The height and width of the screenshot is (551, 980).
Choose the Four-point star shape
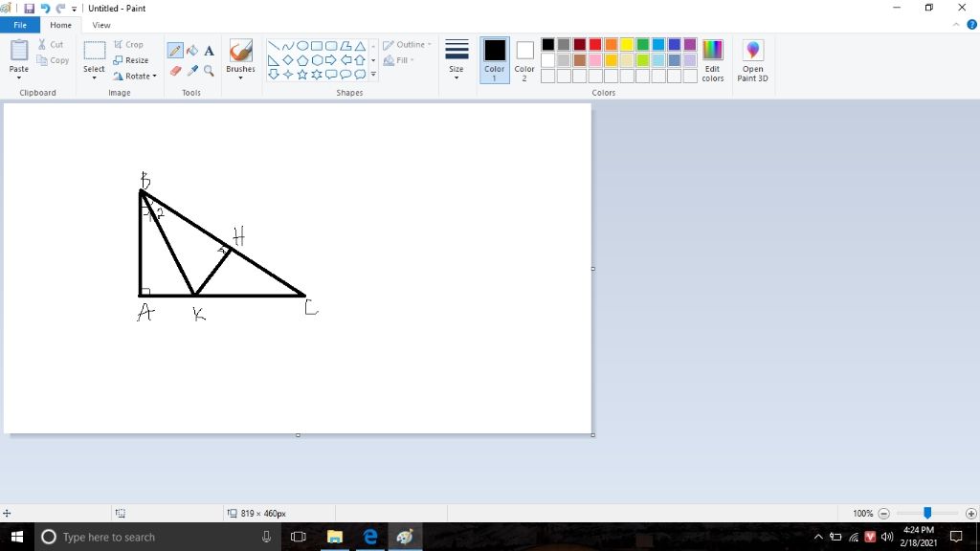(287, 75)
